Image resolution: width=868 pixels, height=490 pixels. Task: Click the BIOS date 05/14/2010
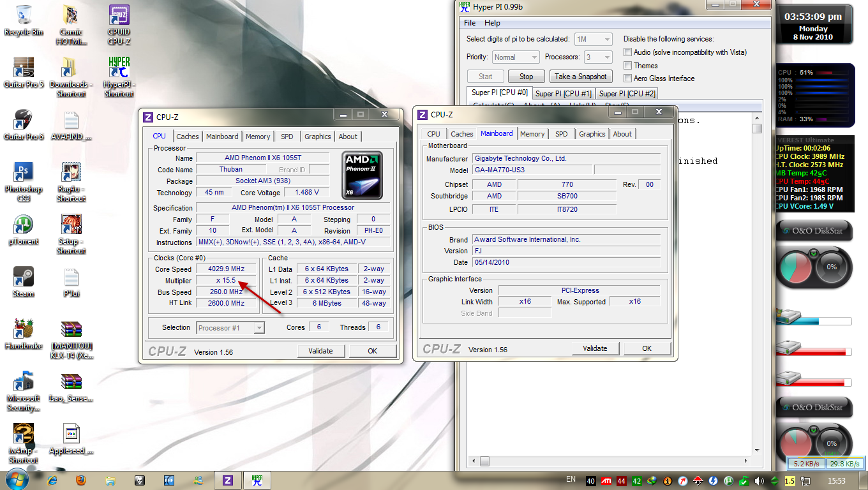pyautogui.click(x=566, y=262)
